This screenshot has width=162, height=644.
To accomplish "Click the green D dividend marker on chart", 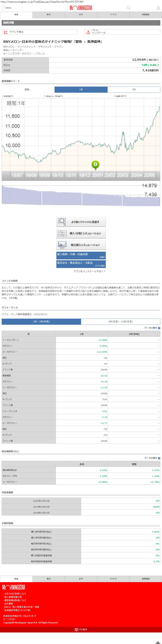I will 95,164.
